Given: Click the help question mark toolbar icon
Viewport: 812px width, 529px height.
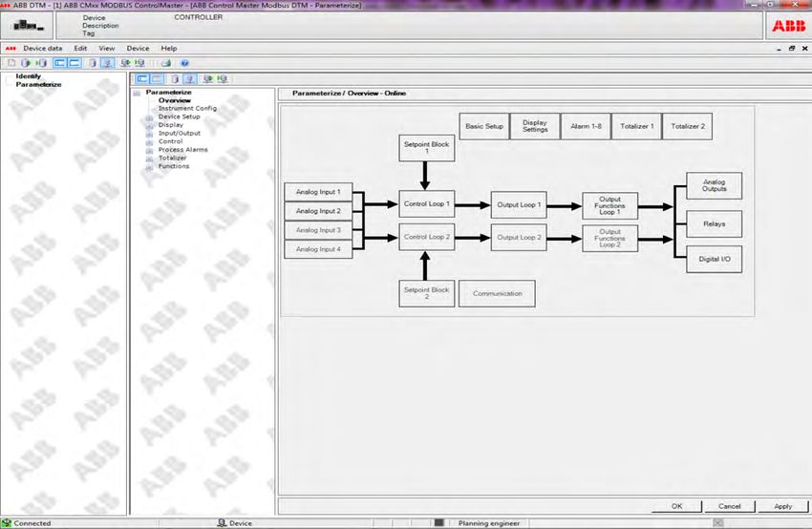Looking at the screenshot, I should (183, 63).
